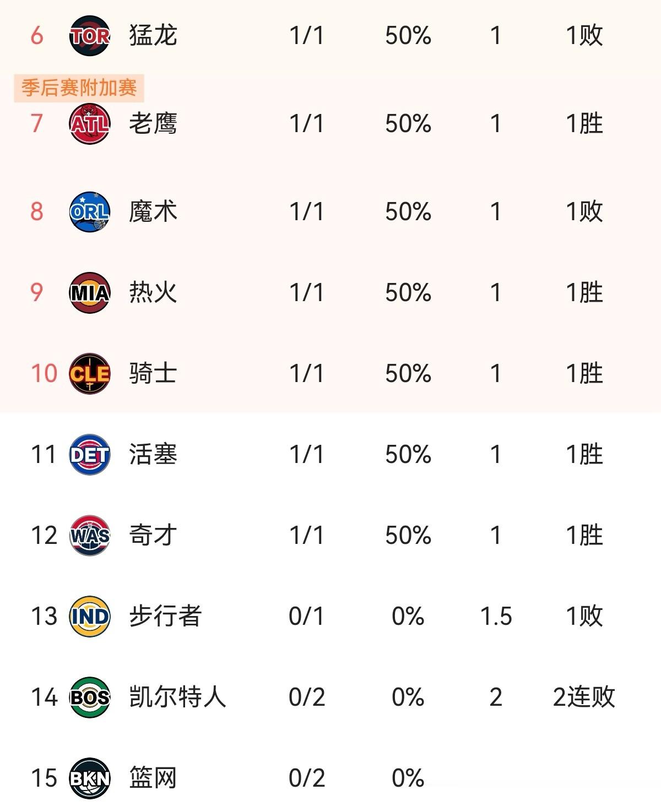Select the Detroit Pistons DET logo
The image size is (661, 812).
click(x=90, y=454)
